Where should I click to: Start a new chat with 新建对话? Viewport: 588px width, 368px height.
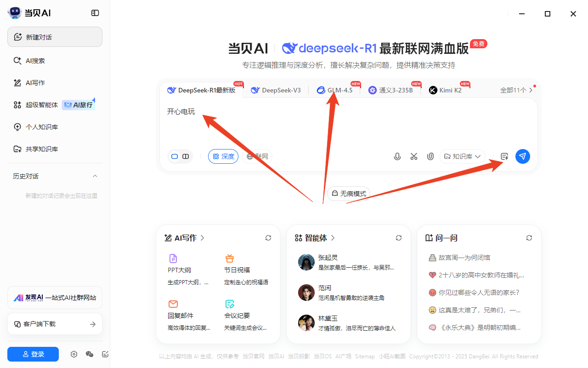tap(55, 37)
